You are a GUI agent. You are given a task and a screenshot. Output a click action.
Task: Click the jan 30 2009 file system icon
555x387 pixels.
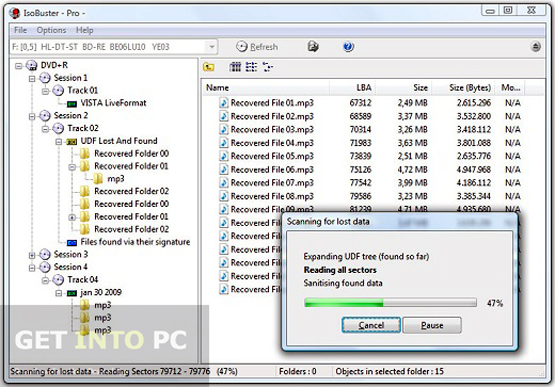tap(72, 293)
